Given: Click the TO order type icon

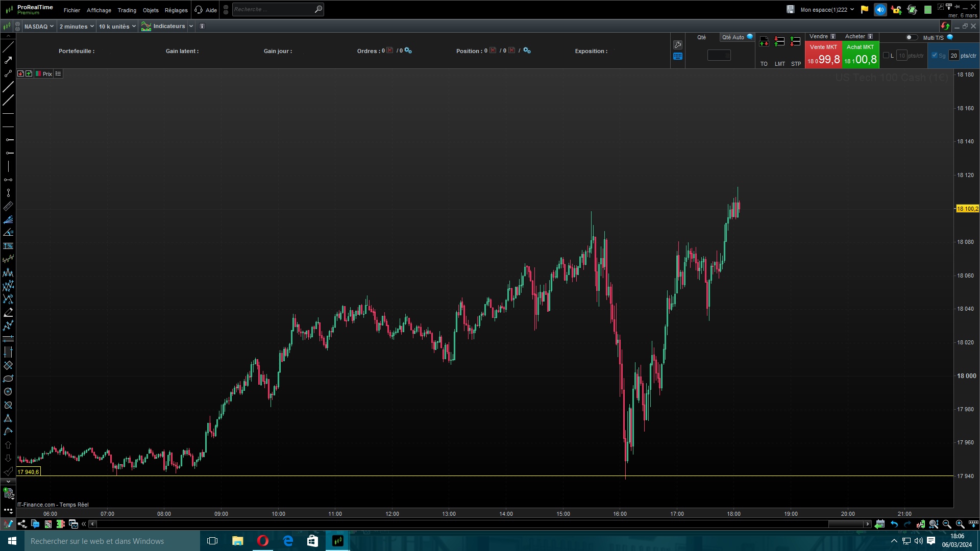Looking at the screenshot, I should [764, 42].
